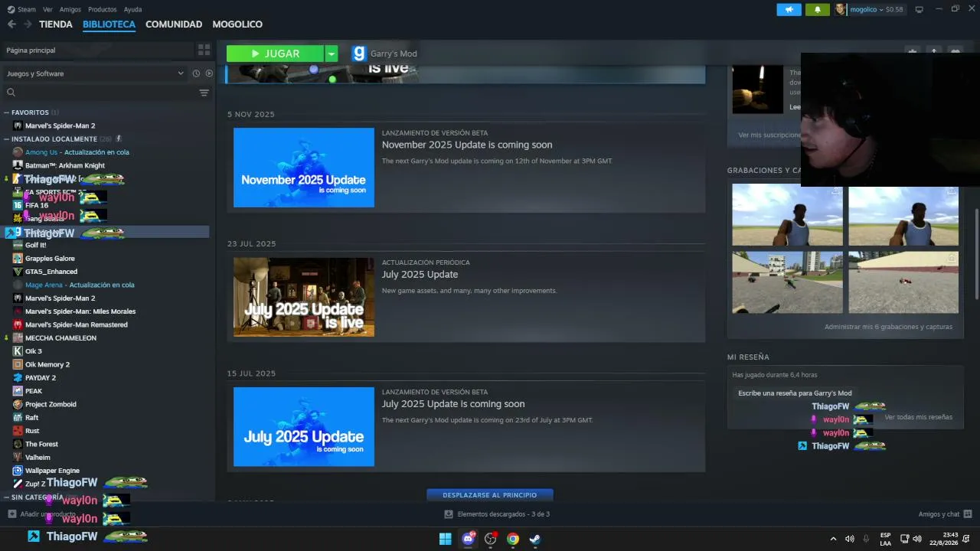Click the green Jugar button

click(x=275, y=54)
